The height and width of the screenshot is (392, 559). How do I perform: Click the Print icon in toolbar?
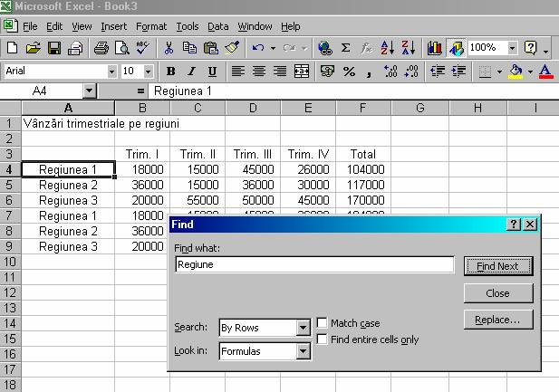tap(101, 48)
